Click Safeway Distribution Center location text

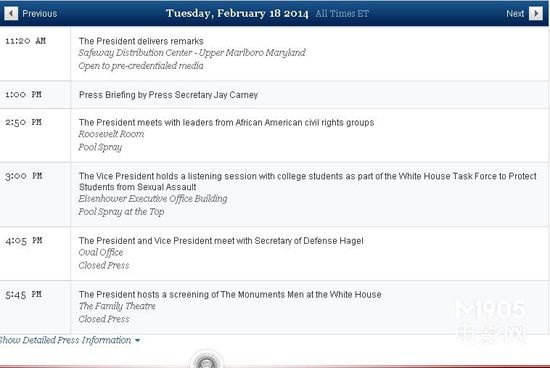(192, 53)
